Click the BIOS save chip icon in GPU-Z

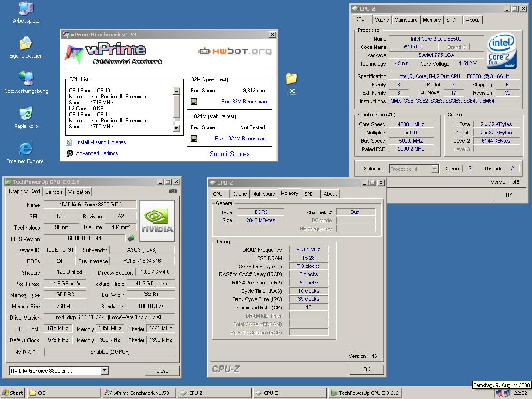pos(131,238)
